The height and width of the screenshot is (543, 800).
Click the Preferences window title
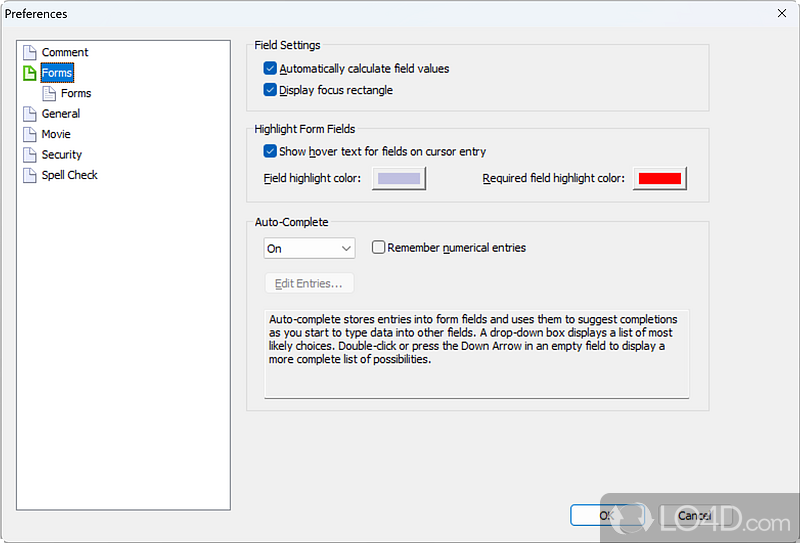tap(36, 14)
